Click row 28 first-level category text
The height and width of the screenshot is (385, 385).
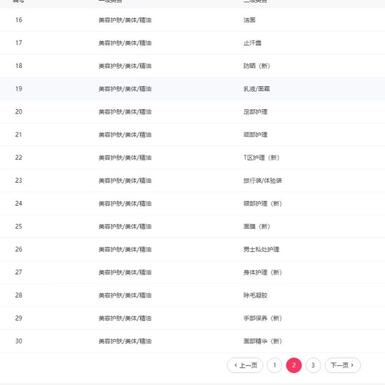pyautogui.click(x=125, y=295)
